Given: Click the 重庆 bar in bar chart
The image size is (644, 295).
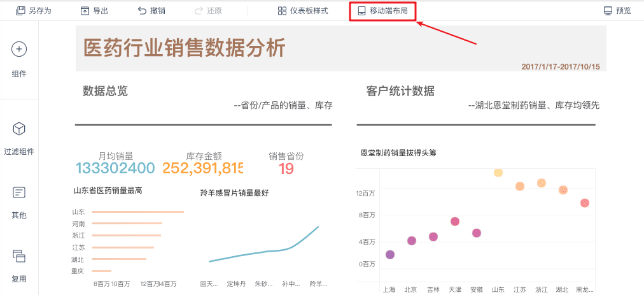Looking at the screenshot, I should coord(101,271).
